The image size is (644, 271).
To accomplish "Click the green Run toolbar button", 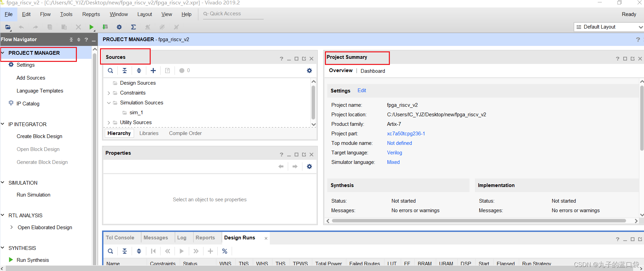I will coord(91,27).
